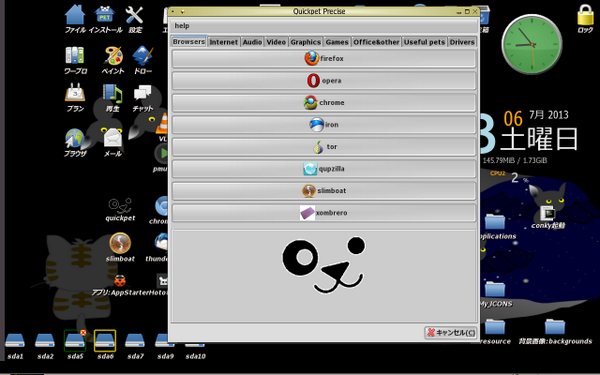Switch to the Drivers tab
The image size is (600, 375).
click(x=462, y=42)
